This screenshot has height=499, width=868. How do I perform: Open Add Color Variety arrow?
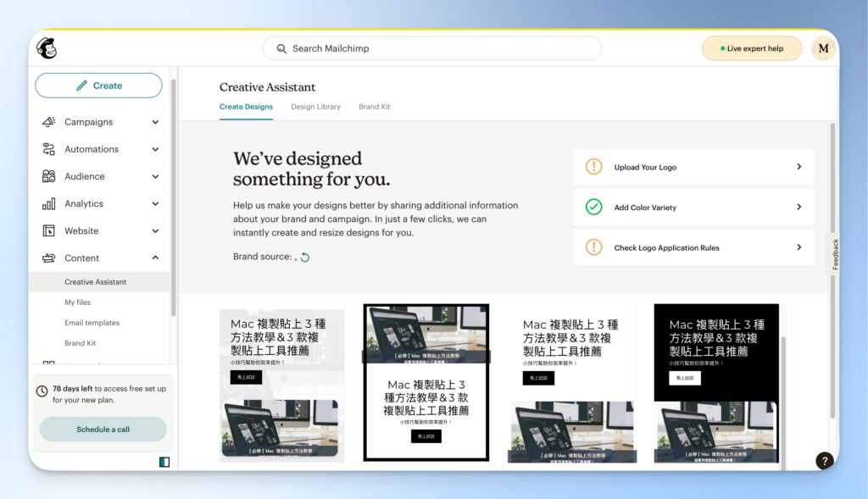click(798, 207)
